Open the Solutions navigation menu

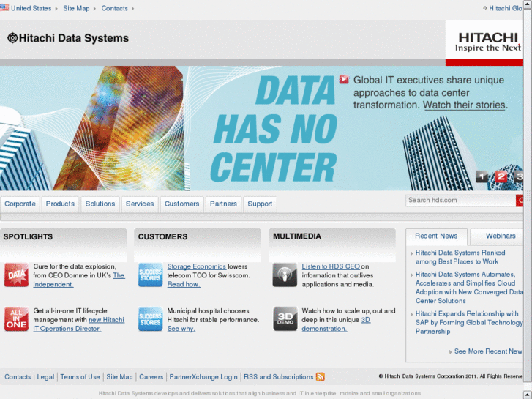100,204
